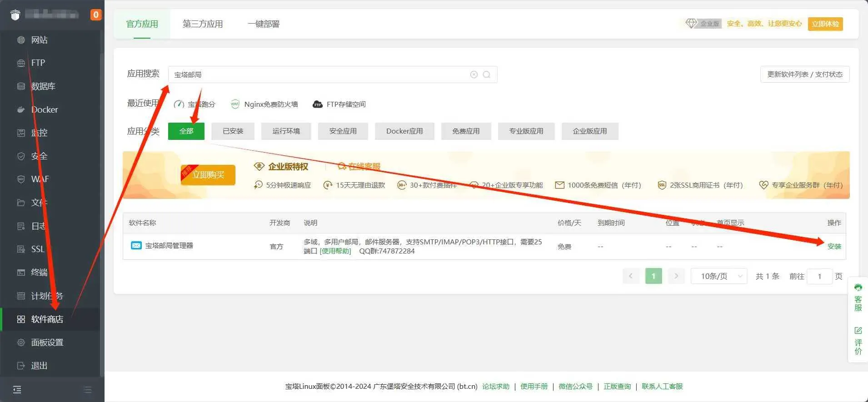The image size is (868, 402).
Task: Click the notification count badge
Action: click(x=96, y=15)
